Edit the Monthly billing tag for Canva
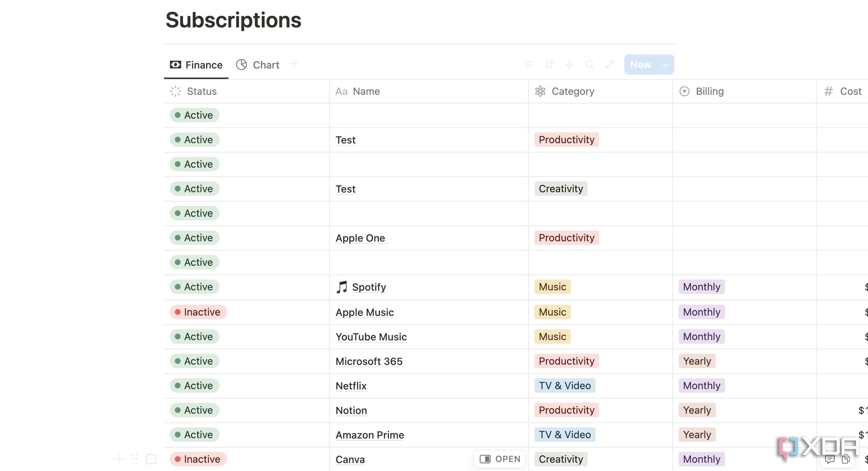The image size is (868, 471). pyautogui.click(x=701, y=459)
